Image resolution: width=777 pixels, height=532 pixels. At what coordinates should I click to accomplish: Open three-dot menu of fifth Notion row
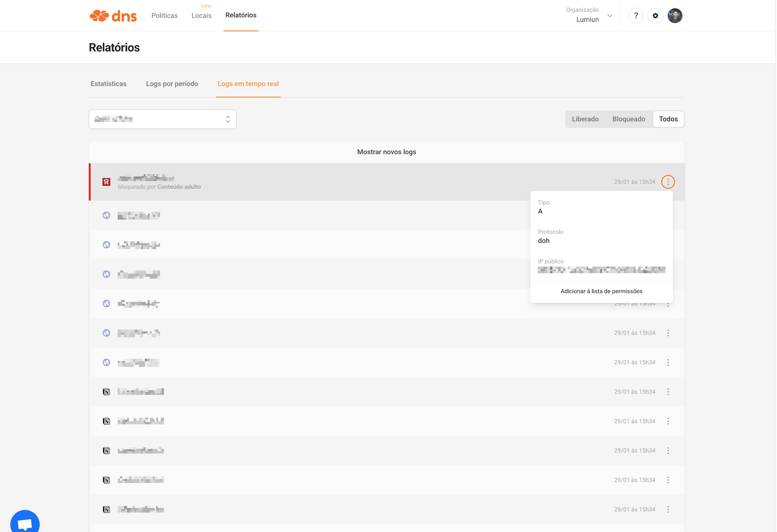[668, 509]
